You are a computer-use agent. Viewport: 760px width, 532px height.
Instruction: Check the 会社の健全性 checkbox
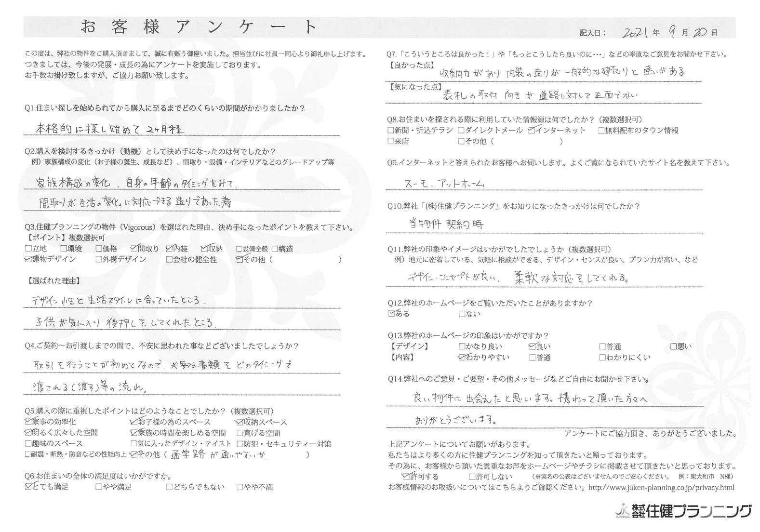point(169,260)
